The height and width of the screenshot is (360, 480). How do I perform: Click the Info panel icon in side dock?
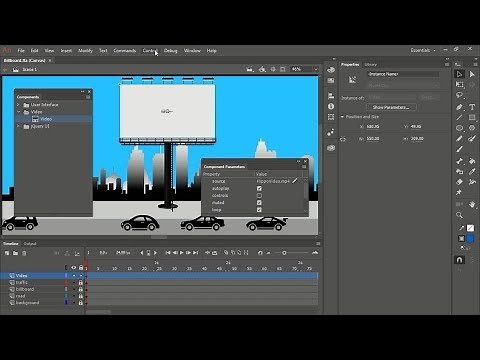[331, 106]
